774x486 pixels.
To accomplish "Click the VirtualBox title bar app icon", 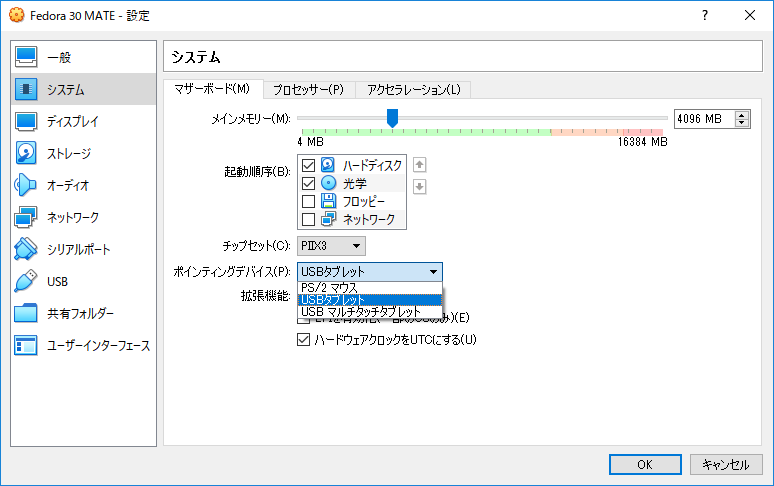I will click(x=16, y=15).
